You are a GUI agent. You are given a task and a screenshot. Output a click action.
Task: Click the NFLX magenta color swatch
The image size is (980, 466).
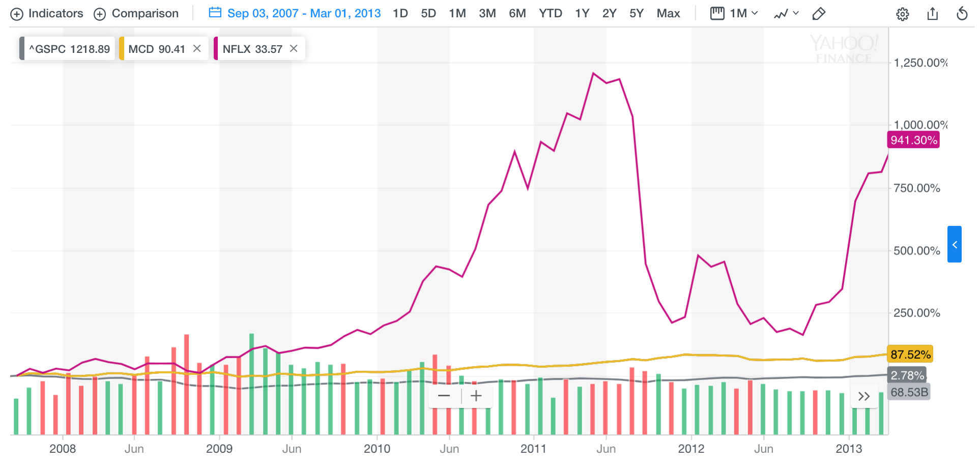click(x=216, y=48)
